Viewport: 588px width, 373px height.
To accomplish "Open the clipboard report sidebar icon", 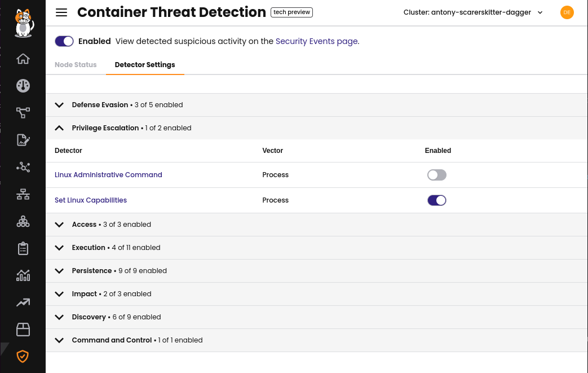I will [23, 248].
